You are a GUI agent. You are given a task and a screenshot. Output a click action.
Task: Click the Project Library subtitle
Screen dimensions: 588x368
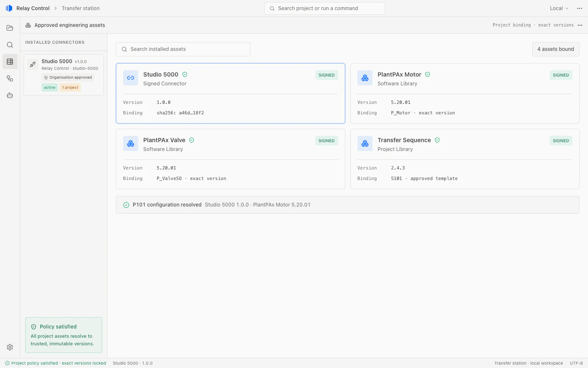pos(395,149)
